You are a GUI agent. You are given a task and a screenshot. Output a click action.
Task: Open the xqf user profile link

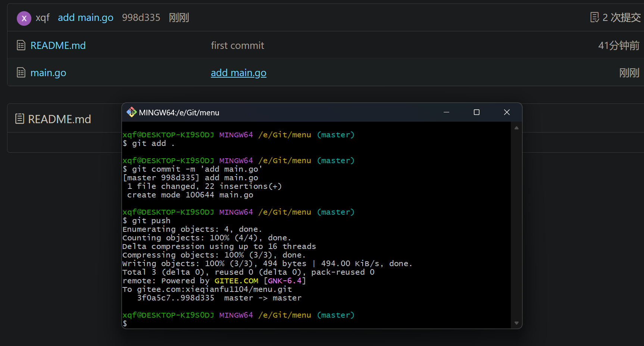tap(43, 18)
